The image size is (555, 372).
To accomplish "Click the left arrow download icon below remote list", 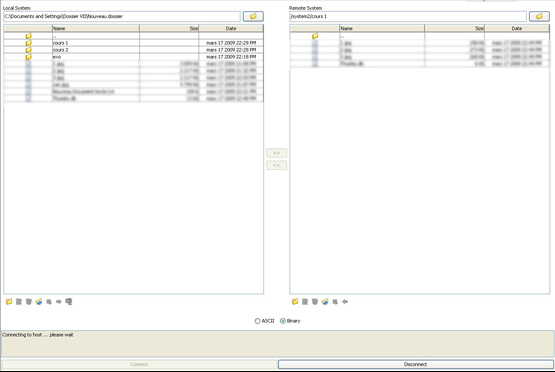I will [x=345, y=302].
